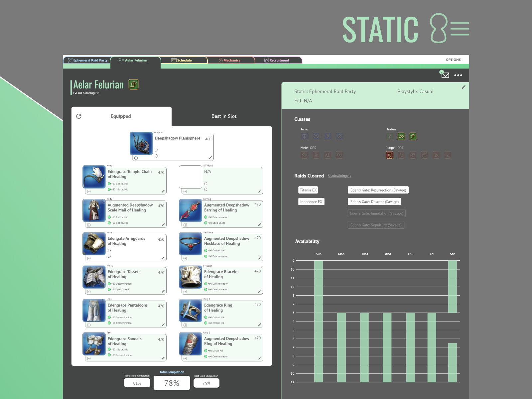Image resolution: width=532 pixels, height=399 pixels.
Task: Select the Machinist ranged class icon
Action: (x=401, y=155)
